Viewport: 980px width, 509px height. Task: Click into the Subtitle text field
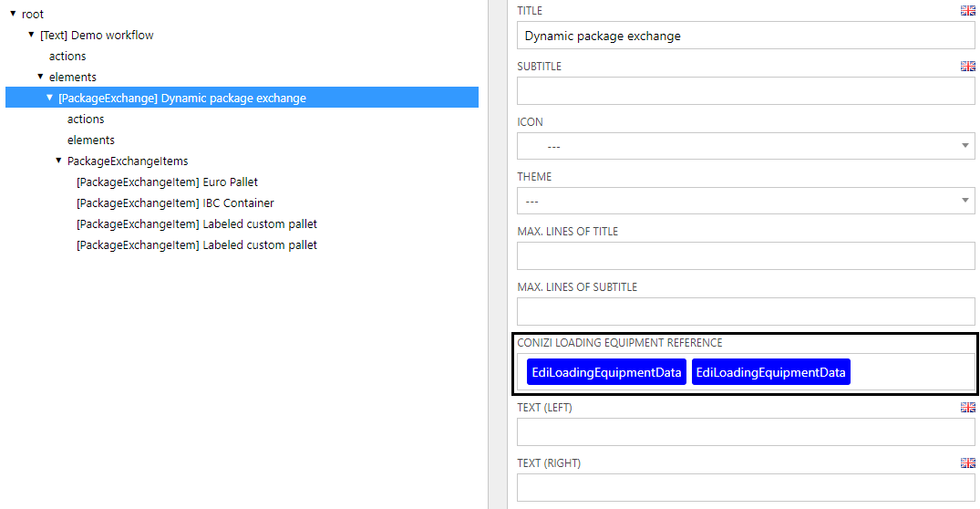[745, 91]
